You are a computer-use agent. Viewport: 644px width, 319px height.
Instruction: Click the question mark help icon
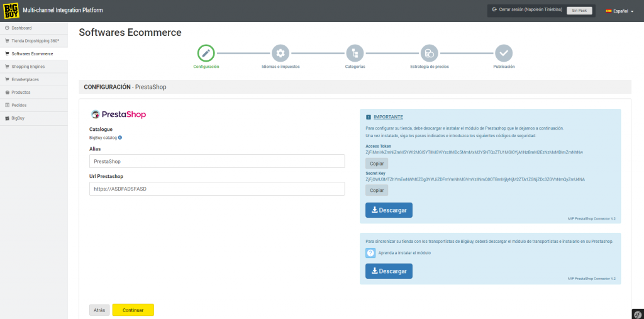pyautogui.click(x=370, y=253)
